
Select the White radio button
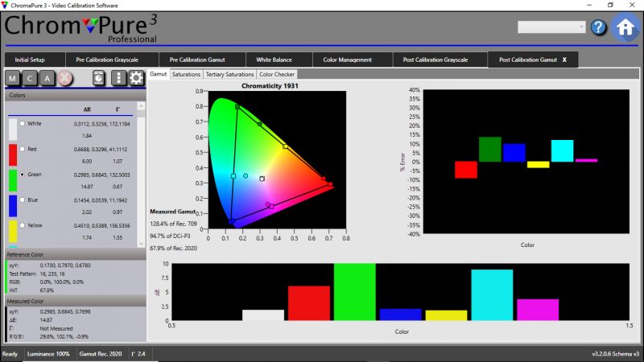point(22,124)
